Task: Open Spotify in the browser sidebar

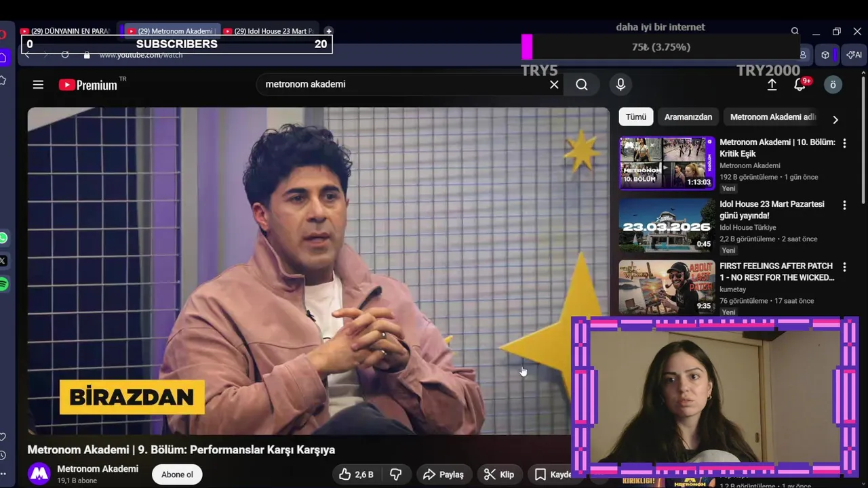Action: click(3, 284)
